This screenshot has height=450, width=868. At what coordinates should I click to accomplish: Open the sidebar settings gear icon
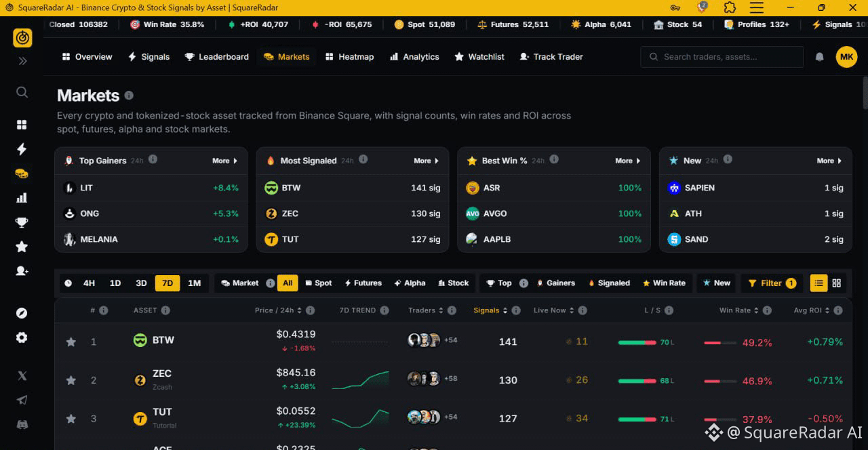(22, 337)
